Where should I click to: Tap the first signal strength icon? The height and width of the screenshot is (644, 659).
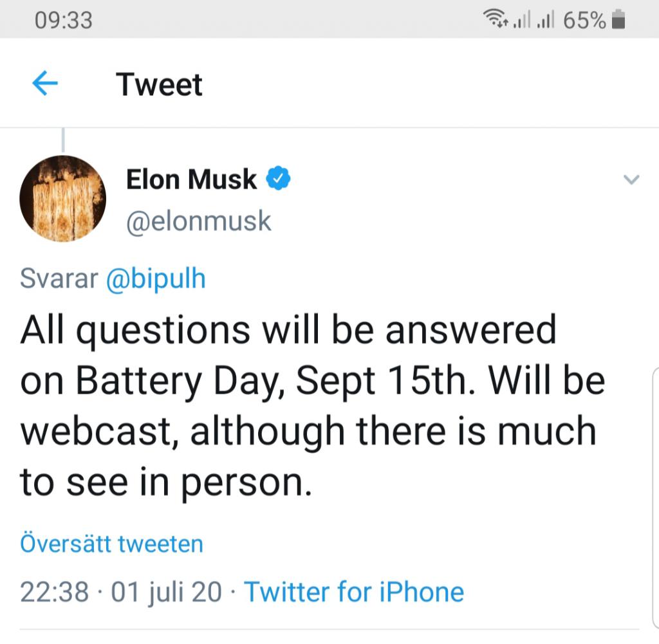point(522,20)
